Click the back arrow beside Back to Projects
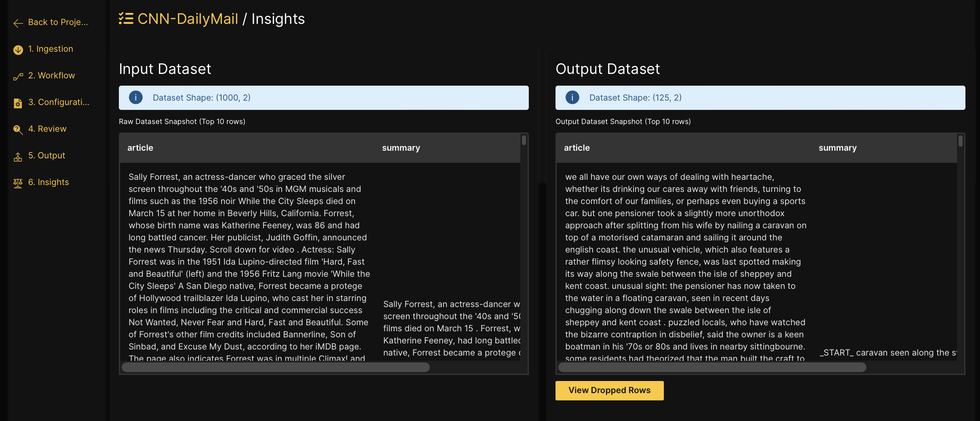The width and height of the screenshot is (980, 421). [18, 23]
